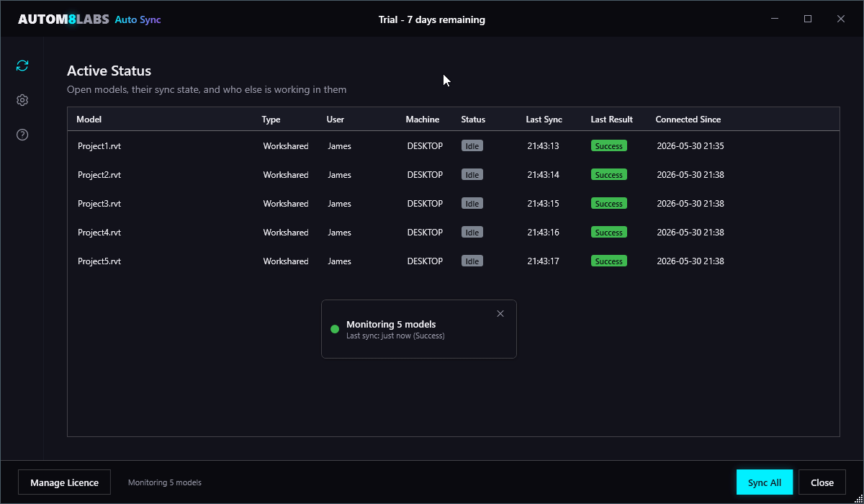
Task: Select the Project3.rvt model row
Action: point(454,203)
